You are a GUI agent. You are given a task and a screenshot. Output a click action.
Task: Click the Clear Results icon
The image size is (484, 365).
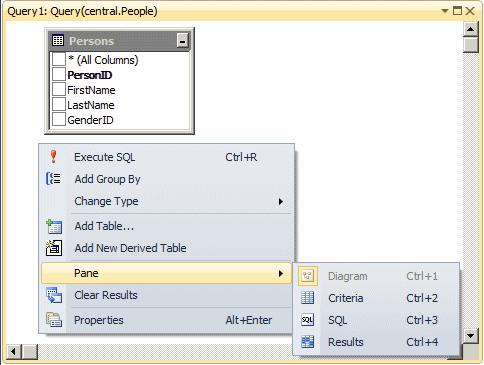pyautogui.click(x=54, y=295)
